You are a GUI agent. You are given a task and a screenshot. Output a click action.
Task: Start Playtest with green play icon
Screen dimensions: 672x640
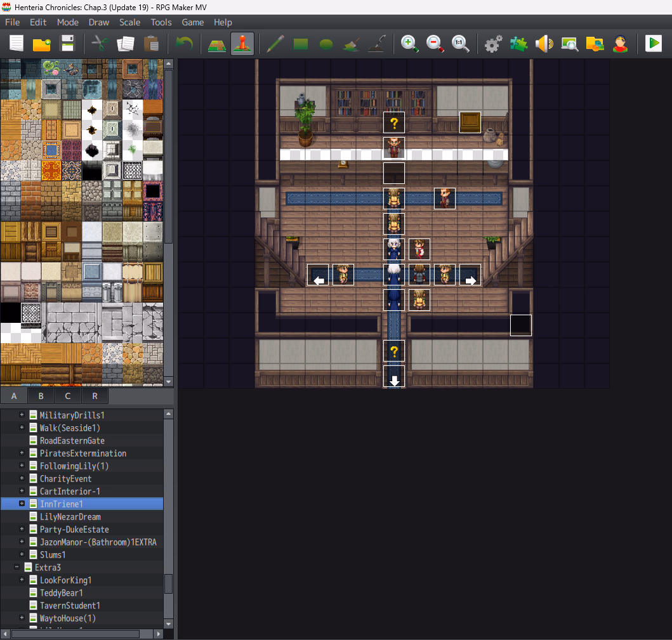pyautogui.click(x=652, y=44)
